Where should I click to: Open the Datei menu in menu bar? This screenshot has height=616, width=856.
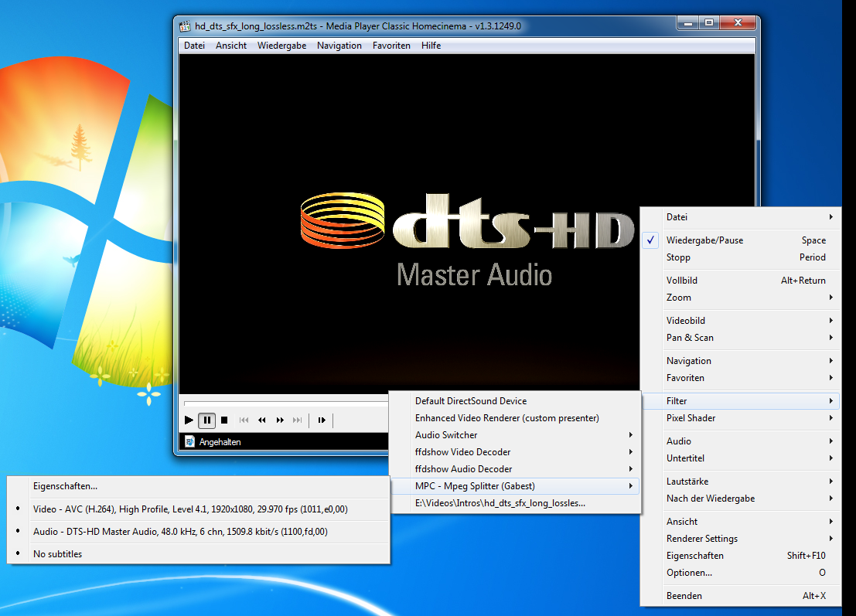(x=194, y=46)
